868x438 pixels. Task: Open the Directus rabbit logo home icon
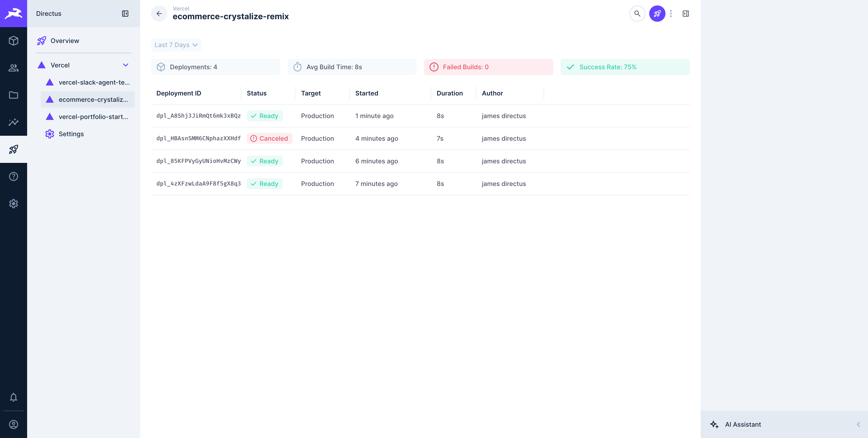click(x=14, y=14)
